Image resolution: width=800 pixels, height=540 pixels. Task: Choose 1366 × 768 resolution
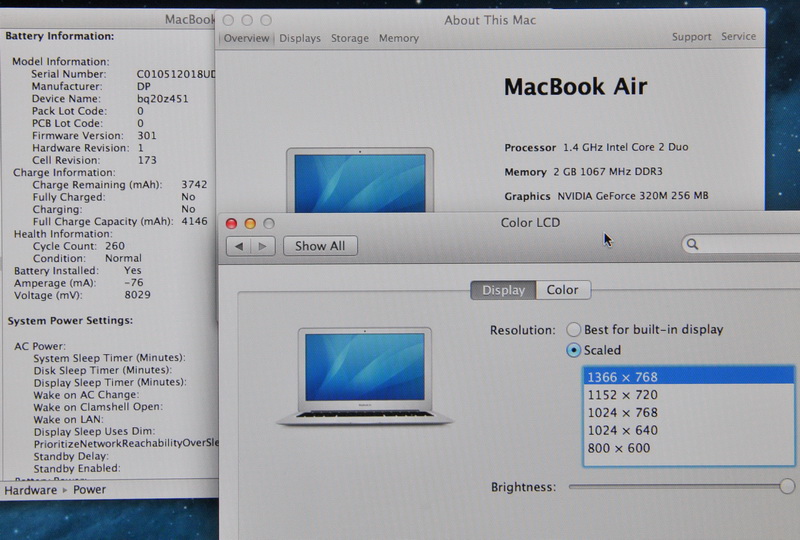click(688, 377)
